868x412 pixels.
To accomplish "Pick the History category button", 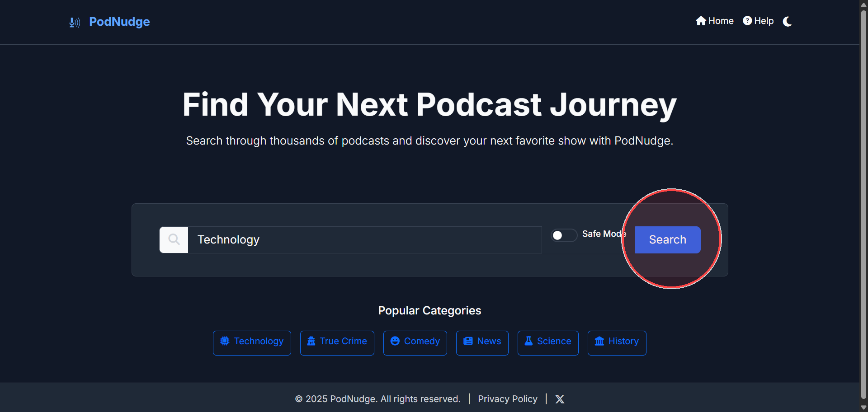I will 617,343.
